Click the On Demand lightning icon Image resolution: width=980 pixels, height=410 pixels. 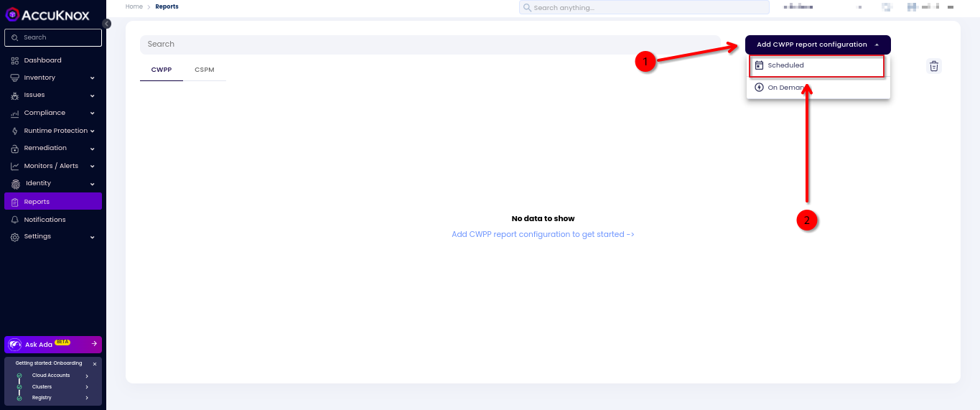(x=759, y=88)
